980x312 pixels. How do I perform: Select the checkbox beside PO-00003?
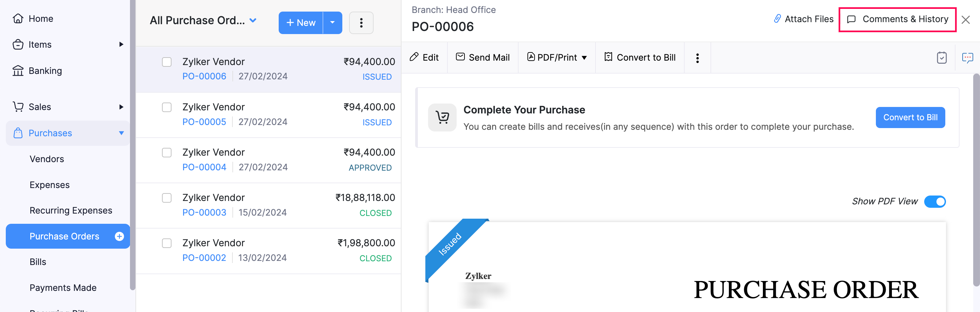(167, 198)
